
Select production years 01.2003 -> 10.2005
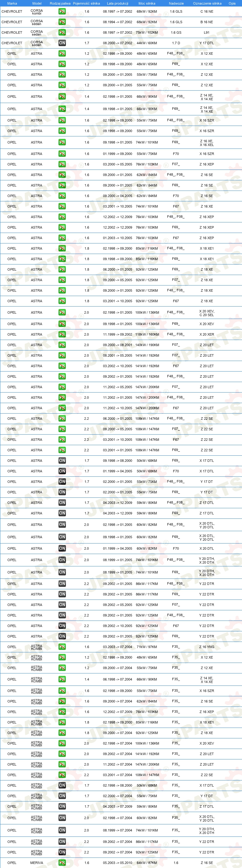[x=118, y=238]
